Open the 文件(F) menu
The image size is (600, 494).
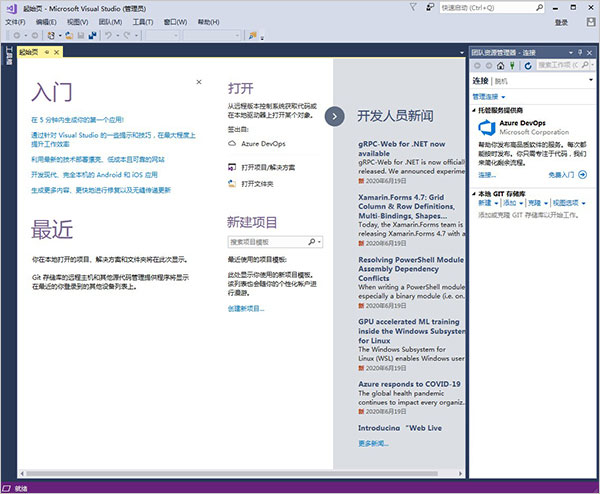coord(15,22)
